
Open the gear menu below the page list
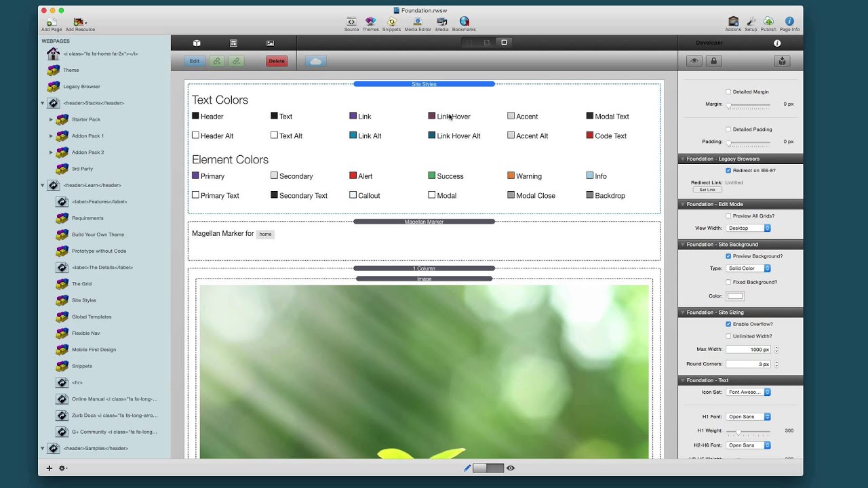62,468
